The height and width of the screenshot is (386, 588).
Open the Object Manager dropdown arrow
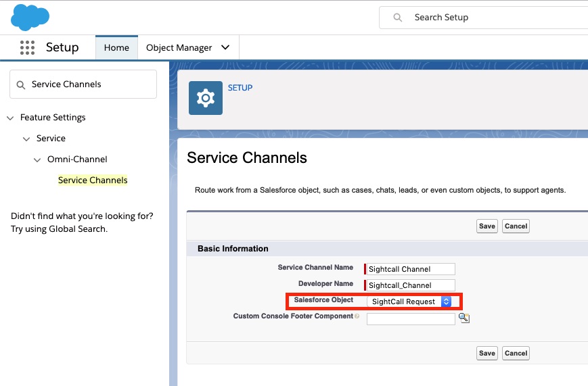(x=225, y=47)
